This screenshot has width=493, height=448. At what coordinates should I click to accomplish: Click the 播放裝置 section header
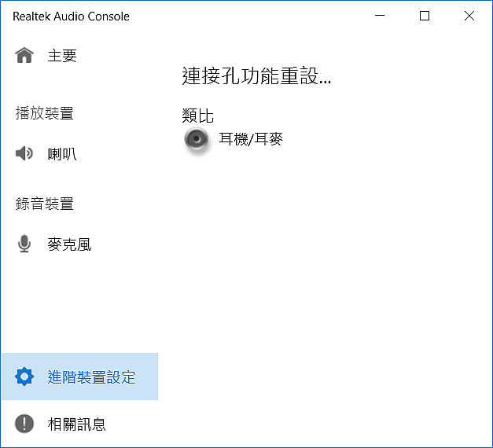(44, 113)
